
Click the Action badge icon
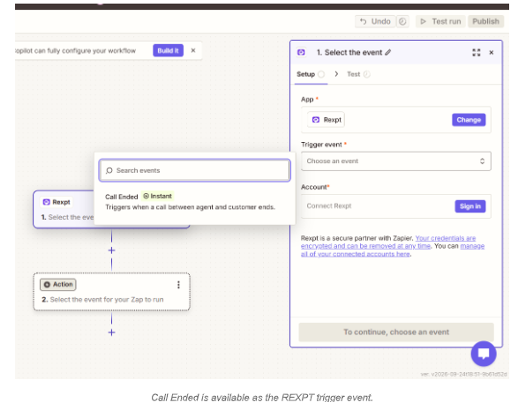pos(47,284)
